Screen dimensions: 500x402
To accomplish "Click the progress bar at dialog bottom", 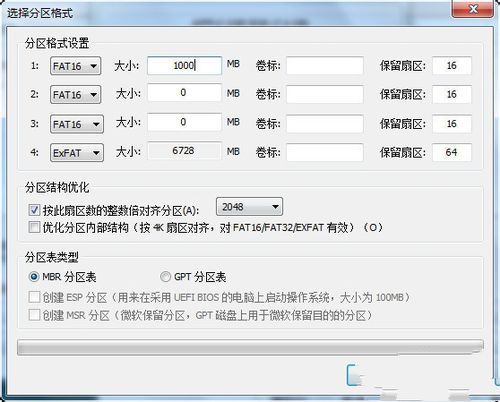I will tap(250, 348).
